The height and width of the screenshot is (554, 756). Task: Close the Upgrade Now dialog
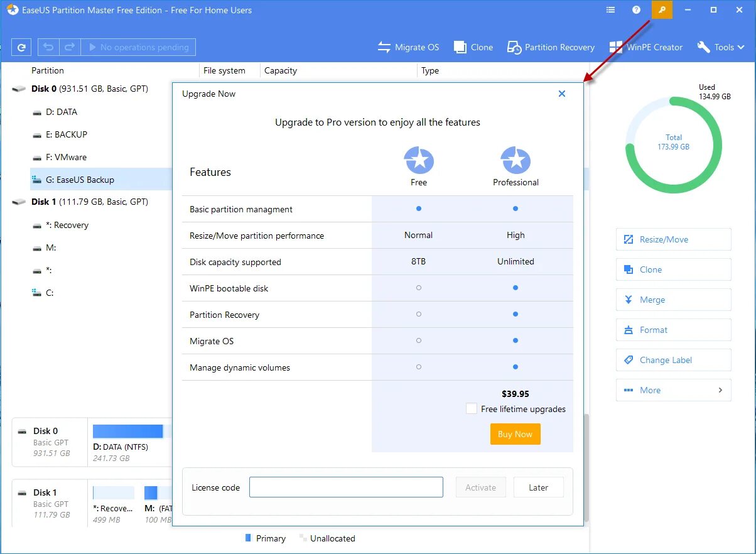click(x=562, y=94)
